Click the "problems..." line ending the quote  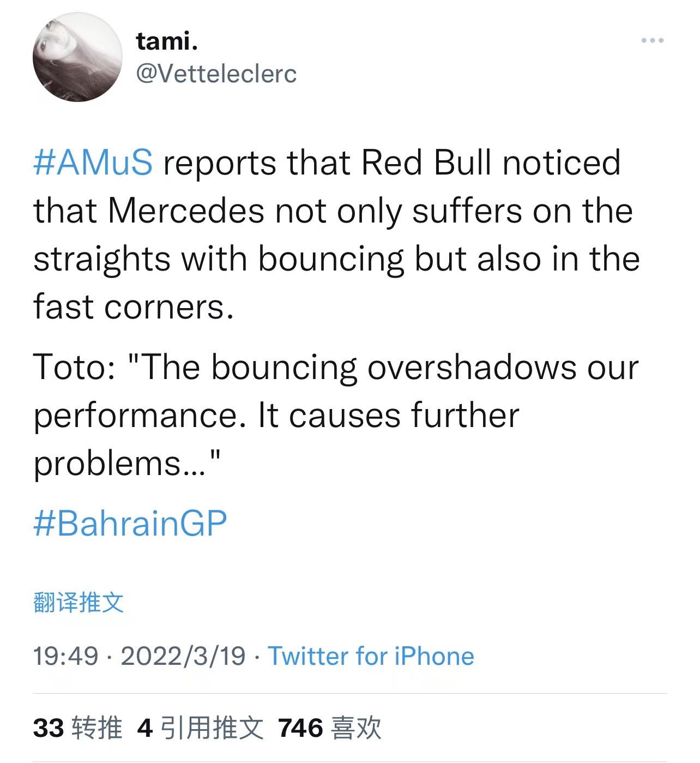(126, 464)
